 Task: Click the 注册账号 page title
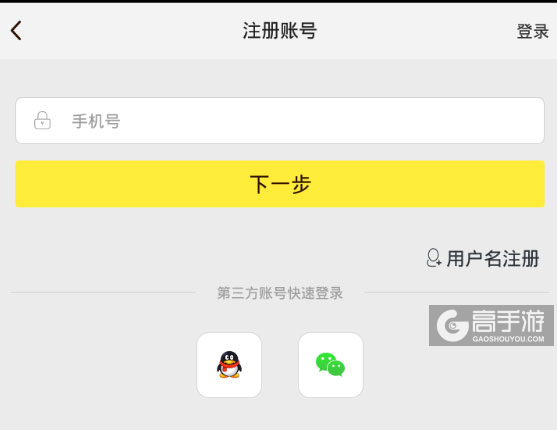(280, 31)
